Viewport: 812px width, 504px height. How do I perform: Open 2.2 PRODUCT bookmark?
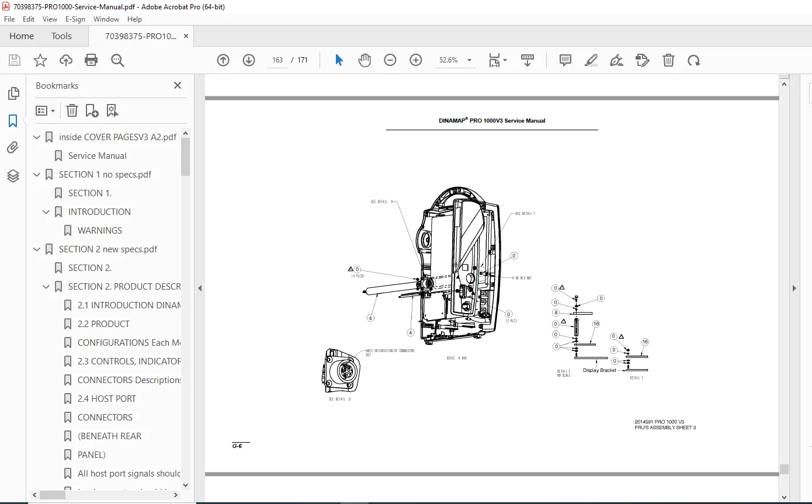pyautogui.click(x=103, y=324)
